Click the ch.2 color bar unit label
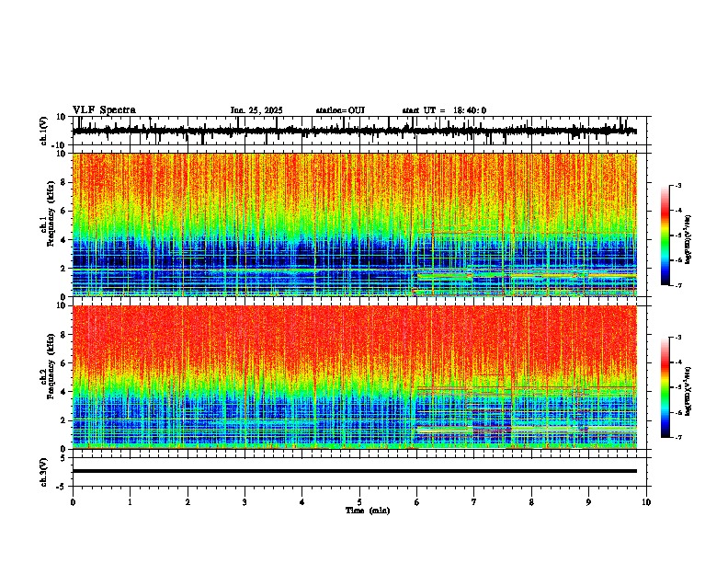The height and width of the screenshot is (563, 728). (x=688, y=391)
